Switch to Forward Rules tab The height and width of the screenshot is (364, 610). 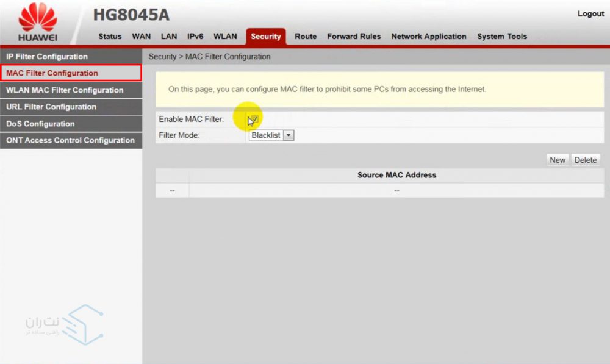pyautogui.click(x=354, y=37)
